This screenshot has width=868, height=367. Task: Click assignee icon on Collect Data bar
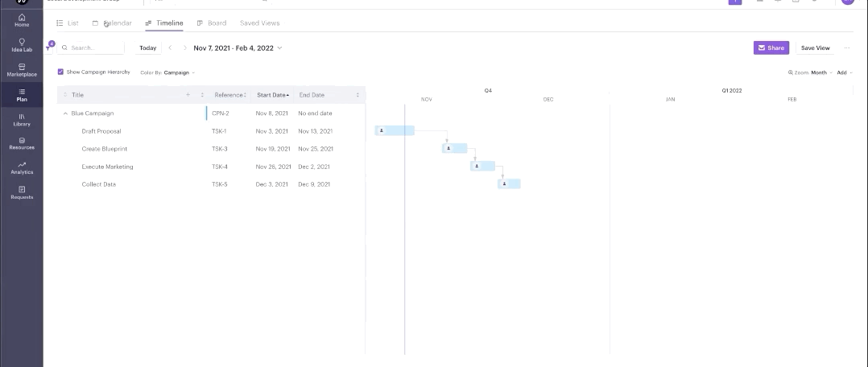(504, 183)
